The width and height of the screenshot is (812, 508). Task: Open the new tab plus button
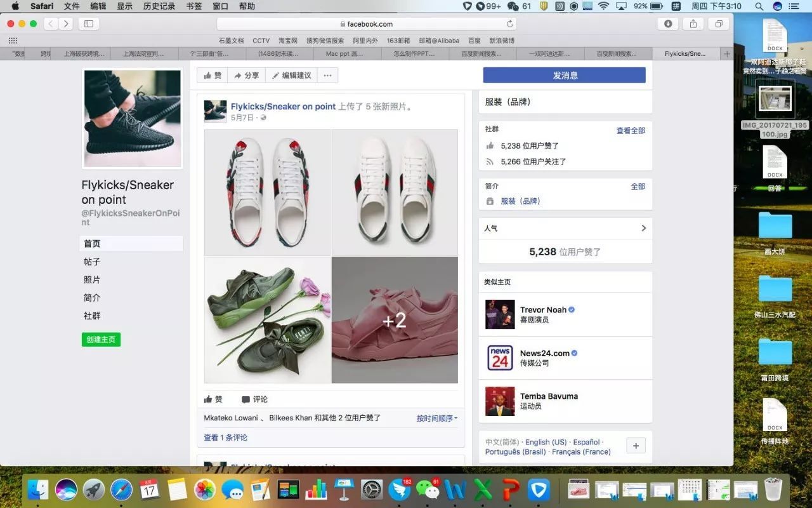pyautogui.click(x=726, y=54)
